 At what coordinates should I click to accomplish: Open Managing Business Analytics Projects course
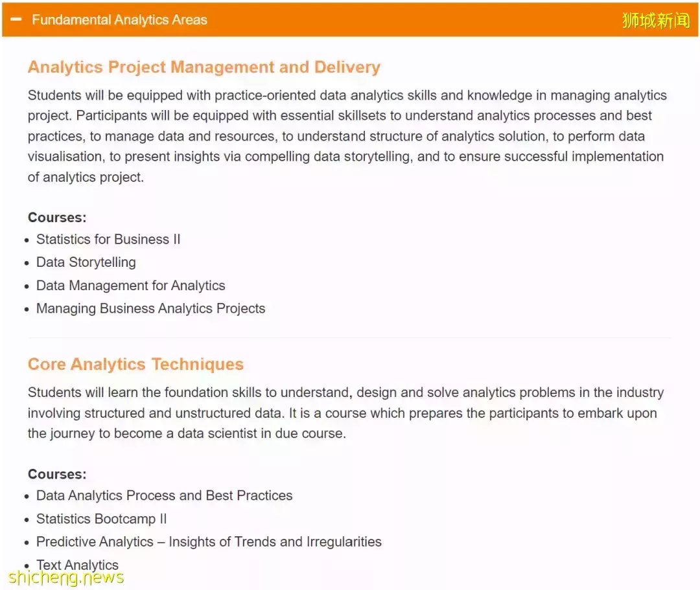(150, 309)
